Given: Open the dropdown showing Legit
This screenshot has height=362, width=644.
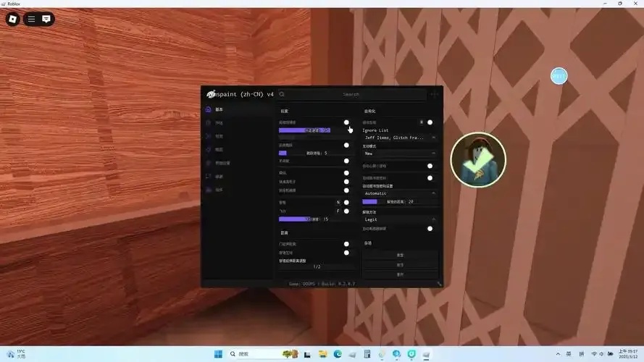Looking at the screenshot, I should 400,219.
